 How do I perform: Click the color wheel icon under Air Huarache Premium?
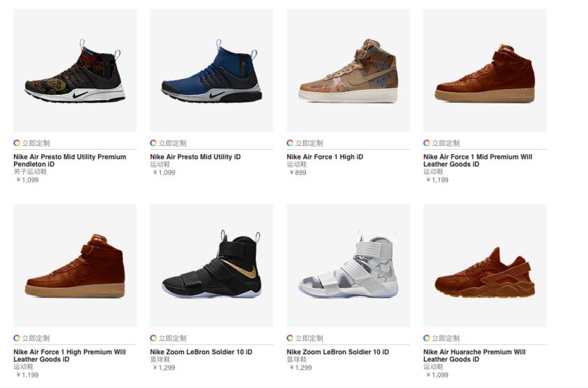click(x=426, y=338)
